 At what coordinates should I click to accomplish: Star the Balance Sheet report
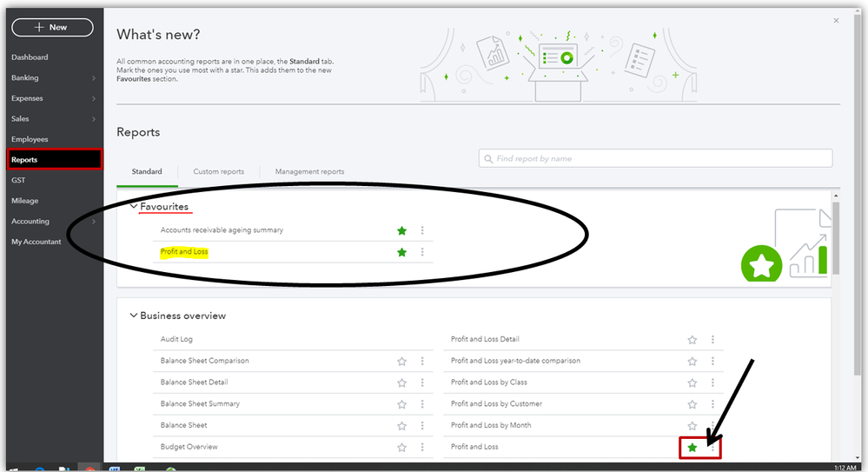point(402,426)
